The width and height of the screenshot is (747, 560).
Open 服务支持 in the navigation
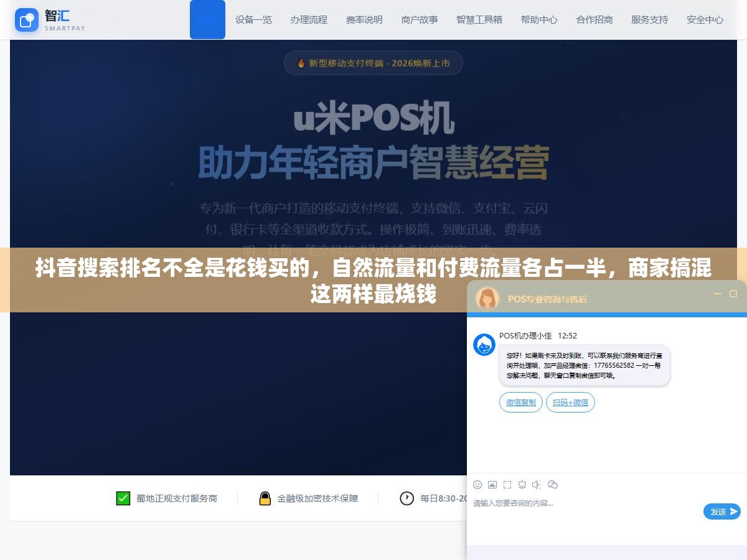(650, 19)
